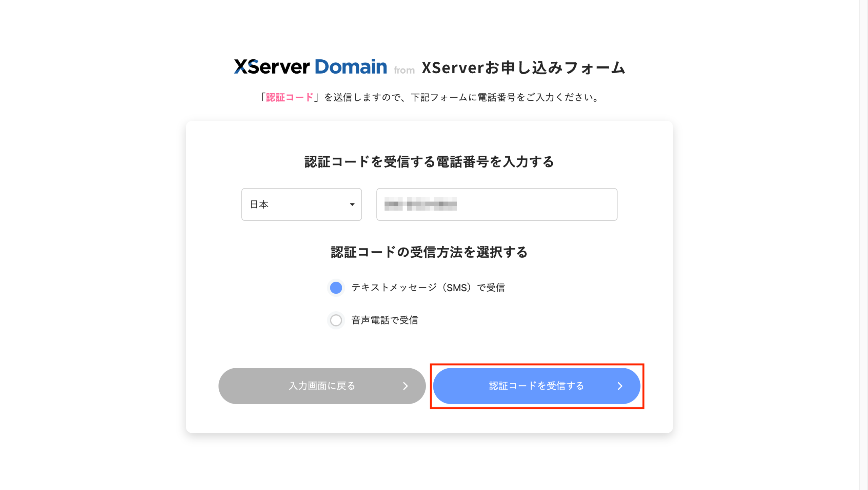Viewport: 868px width, 490px height.
Task: Click the arrow icon on 入力画面に戻る button
Action: [405, 386]
